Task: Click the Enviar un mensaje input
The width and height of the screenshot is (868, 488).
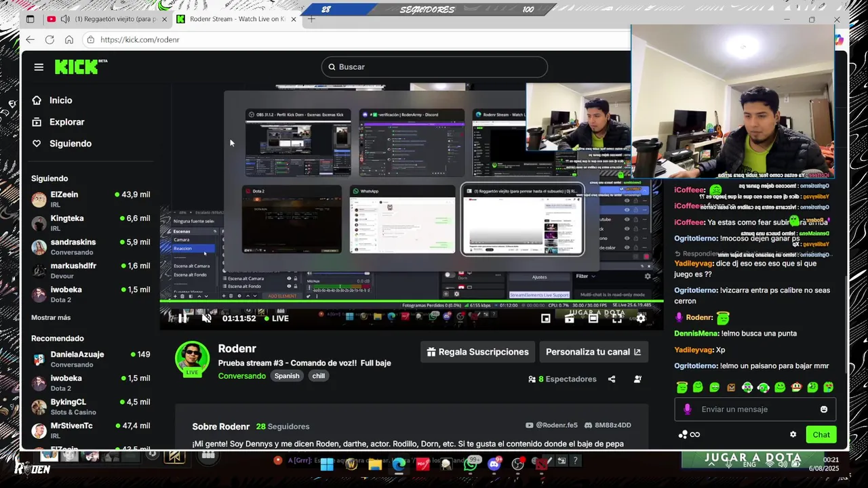Action: click(755, 409)
